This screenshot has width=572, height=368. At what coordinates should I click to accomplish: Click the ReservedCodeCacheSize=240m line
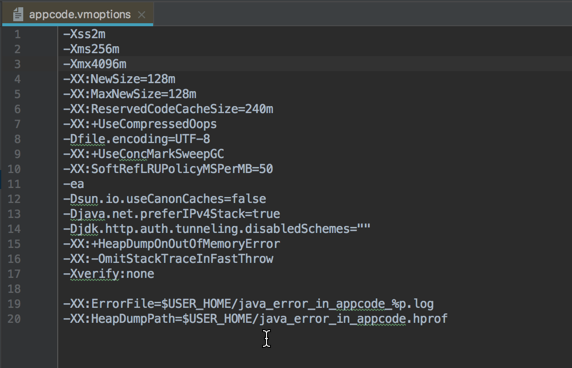point(168,109)
